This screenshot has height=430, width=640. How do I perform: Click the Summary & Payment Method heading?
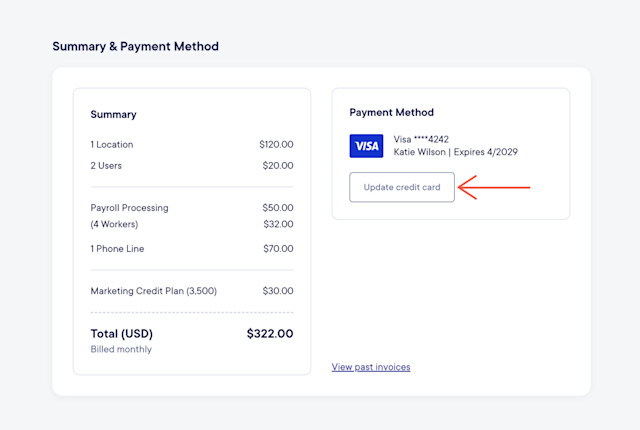coord(136,46)
